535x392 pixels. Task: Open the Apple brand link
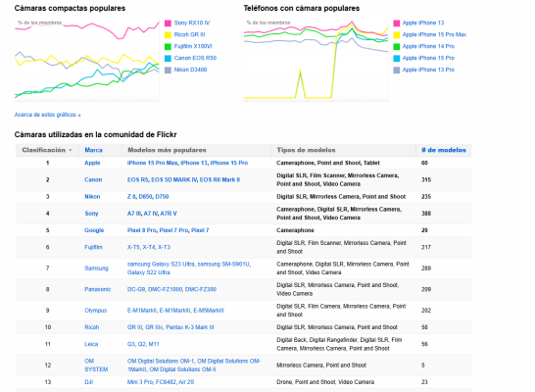point(92,163)
